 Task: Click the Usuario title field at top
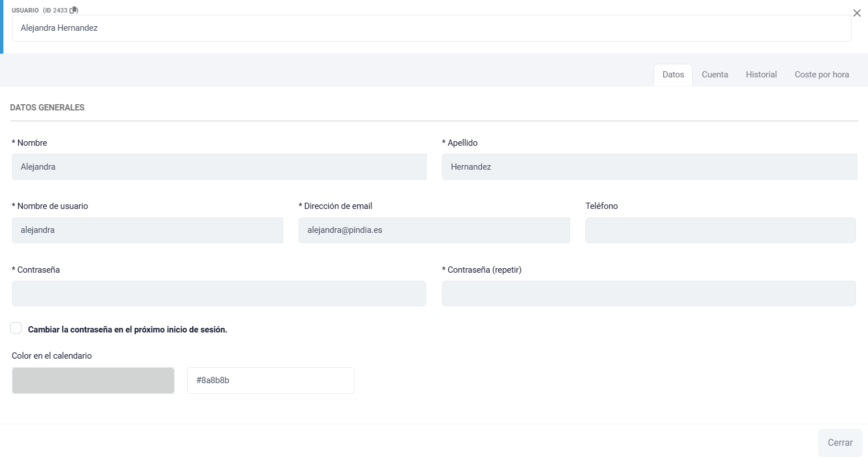[431, 28]
